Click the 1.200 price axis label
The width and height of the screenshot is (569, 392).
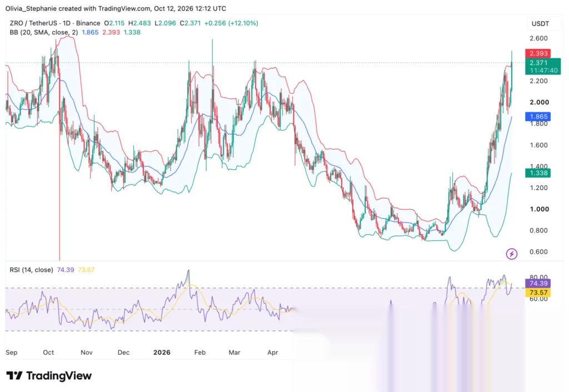(538, 188)
